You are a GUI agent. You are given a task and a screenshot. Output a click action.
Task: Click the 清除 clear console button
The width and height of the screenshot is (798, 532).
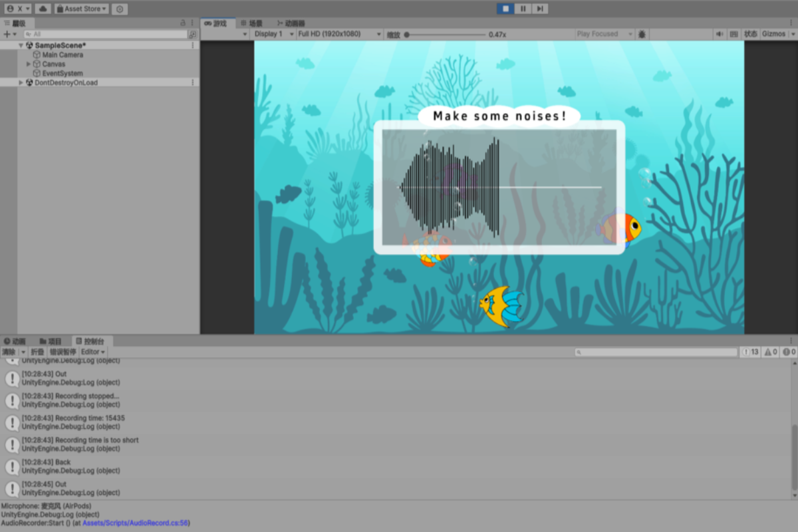click(9, 352)
